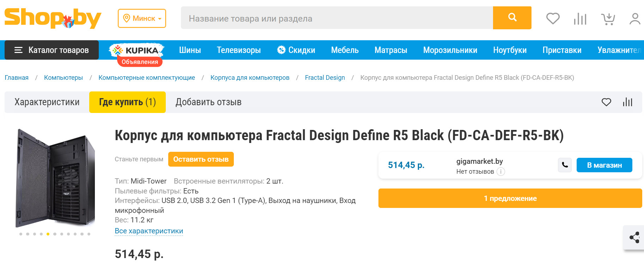Select the active yellow image carousel dot
Viewport: 644px width, 275px height.
pyautogui.click(x=48, y=234)
